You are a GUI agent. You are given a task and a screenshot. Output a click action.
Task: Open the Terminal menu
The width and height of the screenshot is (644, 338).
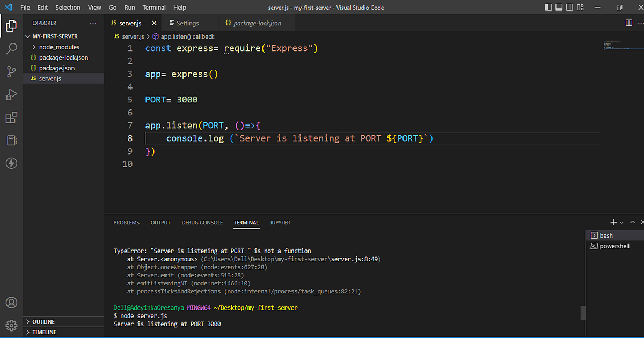tap(154, 7)
